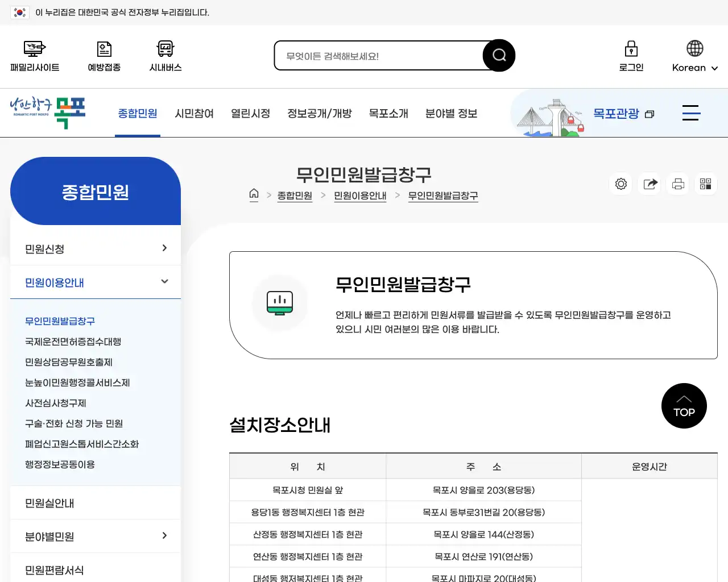Image resolution: width=728 pixels, height=582 pixels.
Task: Share this page using the share icon
Action: click(649, 184)
